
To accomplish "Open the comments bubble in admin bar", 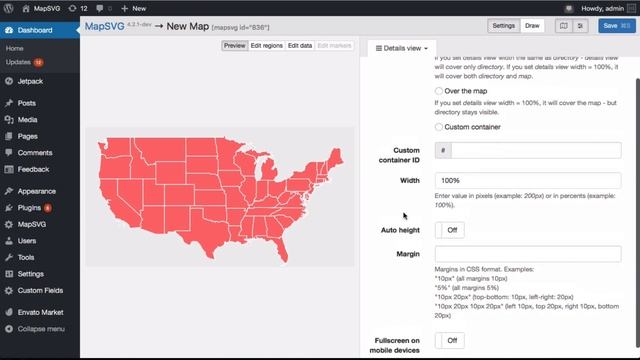I will [x=100, y=8].
